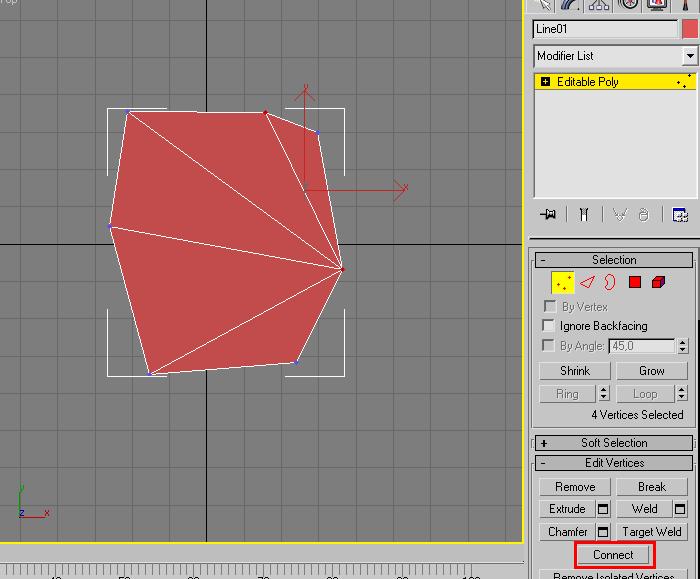Open the Extrude settings dialog box icon
This screenshot has height=579, width=700.
click(603, 509)
